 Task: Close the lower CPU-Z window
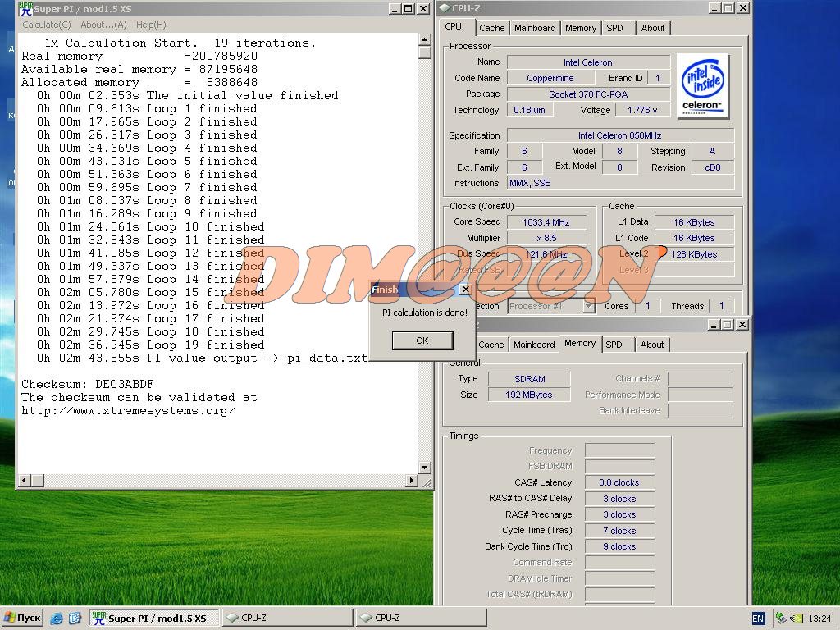(x=742, y=325)
